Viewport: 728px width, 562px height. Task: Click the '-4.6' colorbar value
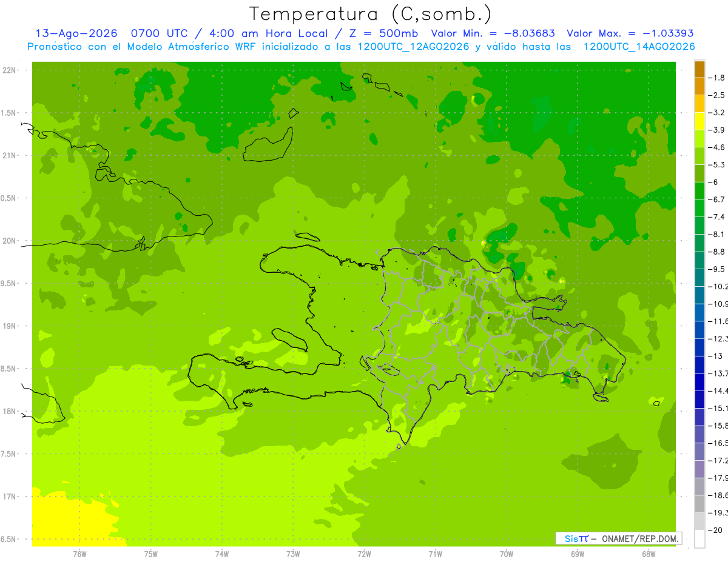(717, 147)
